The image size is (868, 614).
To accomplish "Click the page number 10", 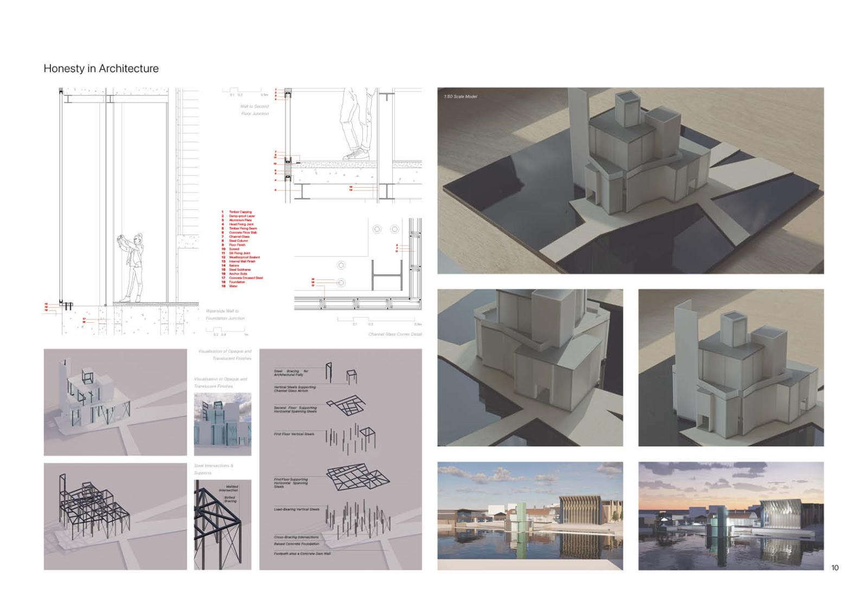I will pyautogui.click(x=834, y=567).
